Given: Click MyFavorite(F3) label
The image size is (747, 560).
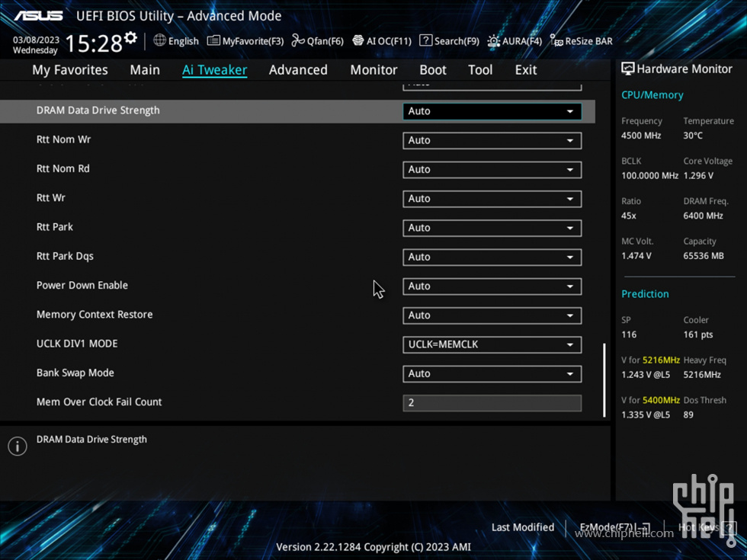Looking at the screenshot, I should [x=253, y=41].
